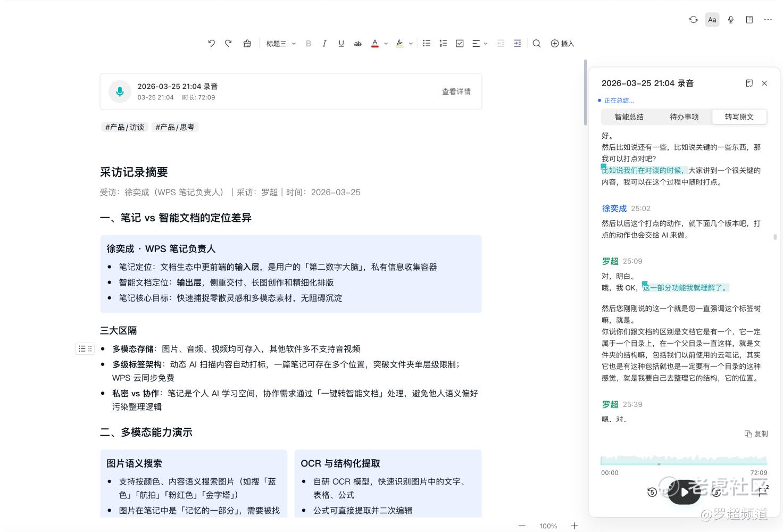Click the format painter clear-style icon
Screen dimensions: 783x532
click(247, 44)
